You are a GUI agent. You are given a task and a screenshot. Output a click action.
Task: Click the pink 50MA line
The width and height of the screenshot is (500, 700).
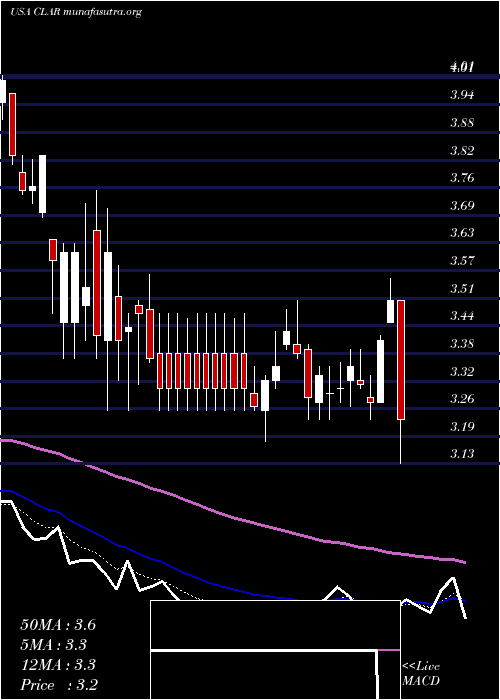(x=232, y=516)
